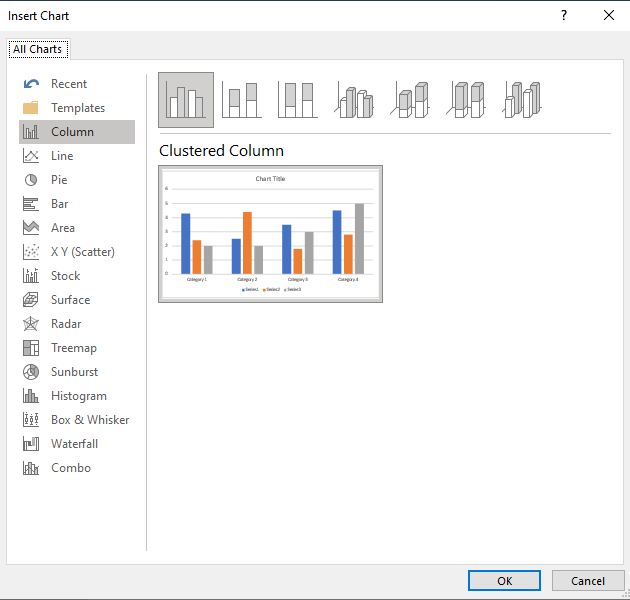
Task: Select the Waterfall label text
Action: tap(74, 444)
